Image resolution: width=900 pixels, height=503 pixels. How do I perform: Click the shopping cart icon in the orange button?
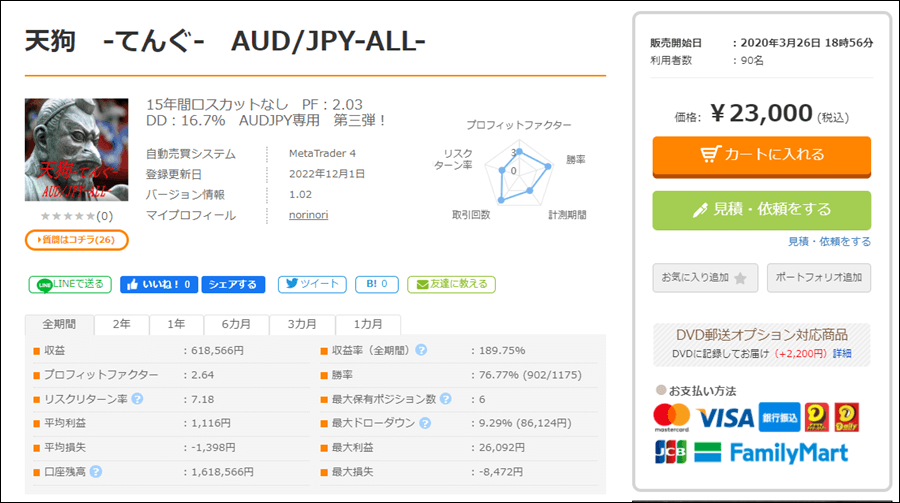710,154
